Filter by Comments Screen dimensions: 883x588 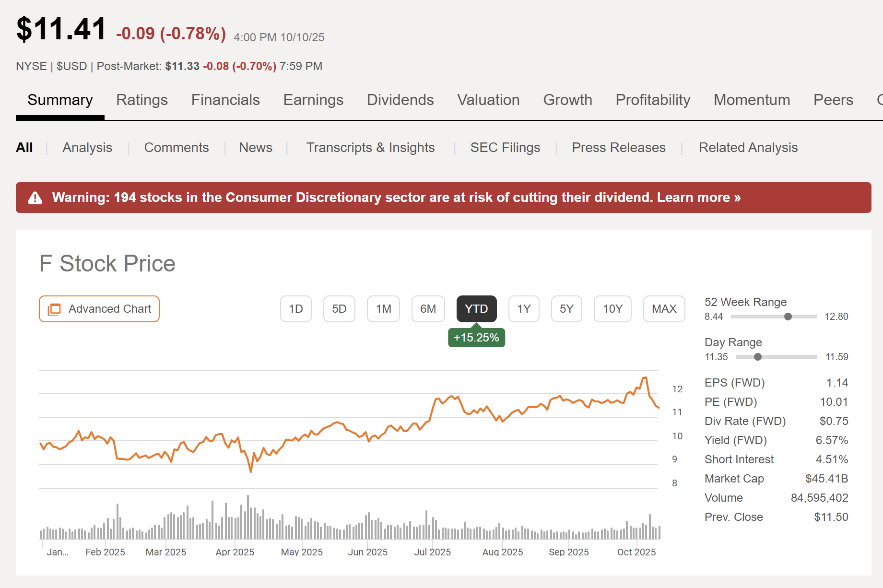click(177, 147)
